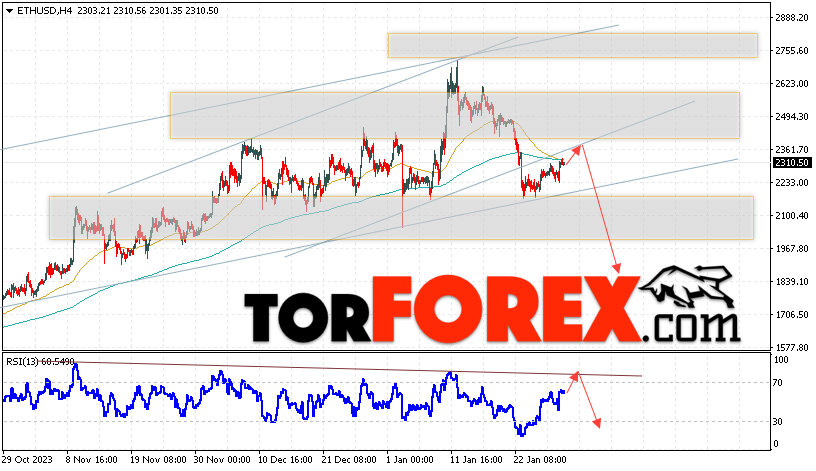816x471 pixels.
Task: Click the 1 Jan 00:00 time label
Action: [410, 460]
